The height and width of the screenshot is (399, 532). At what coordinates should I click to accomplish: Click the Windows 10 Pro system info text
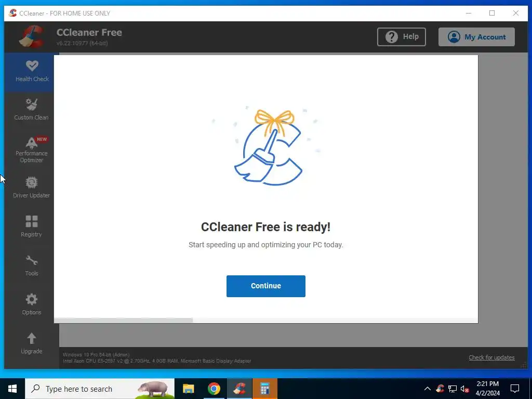coord(96,354)
